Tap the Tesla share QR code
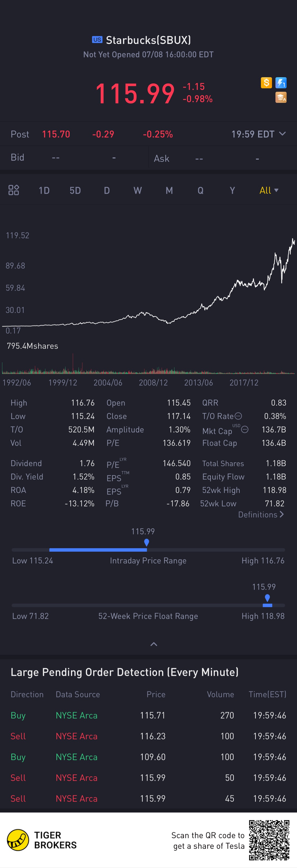 click(269, 840)
